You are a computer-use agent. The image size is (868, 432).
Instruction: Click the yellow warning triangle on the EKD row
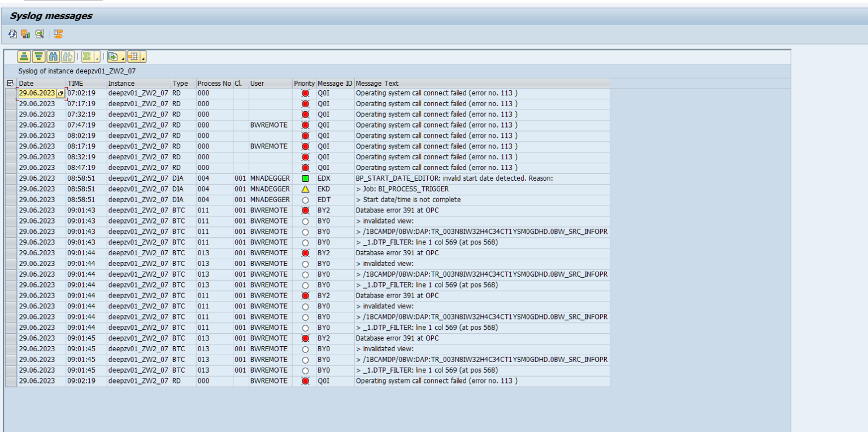click(x=304, y=189)
